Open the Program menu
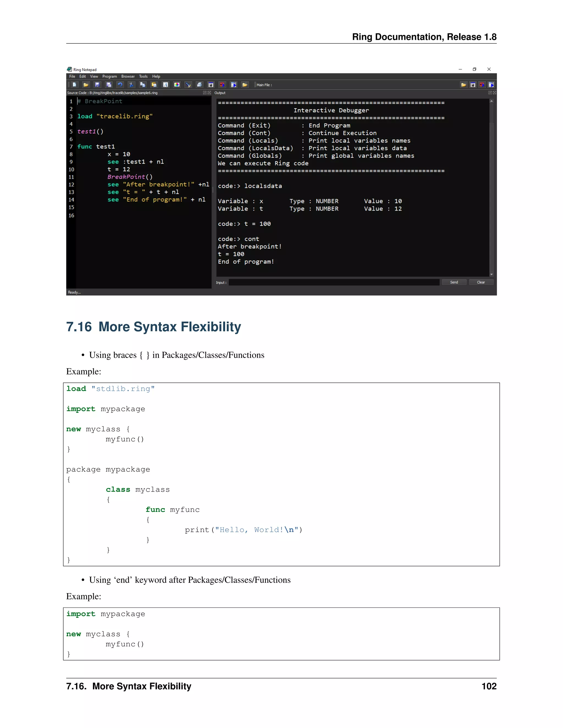Screen dimensions: 563x728 [109, 76]
